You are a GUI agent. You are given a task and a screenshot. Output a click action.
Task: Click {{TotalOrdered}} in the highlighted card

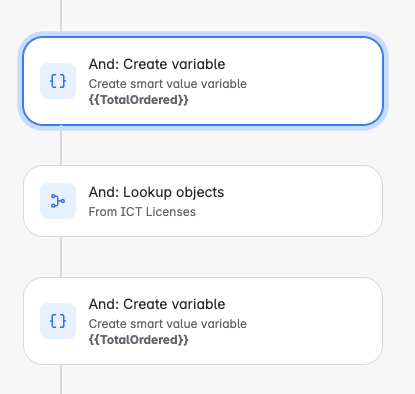coord(139,100)
